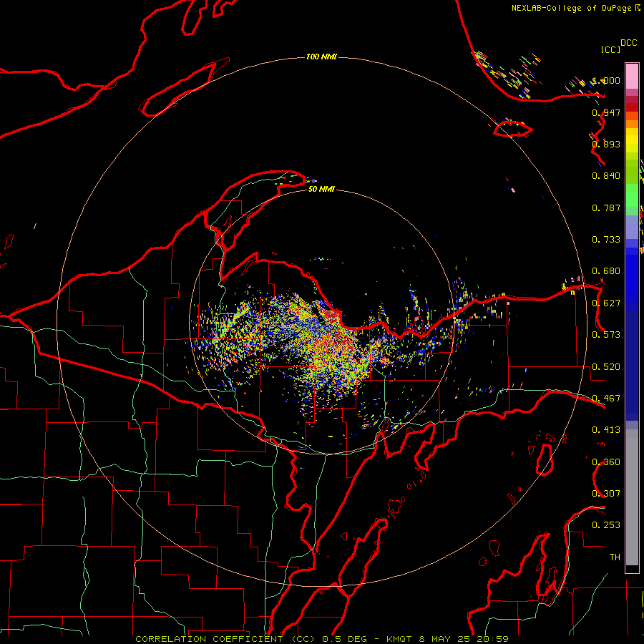The height and width of the screenshot is (644, 644).
Task: Click the bright green segment of the color bar
Action: click(x=632, y=195)
